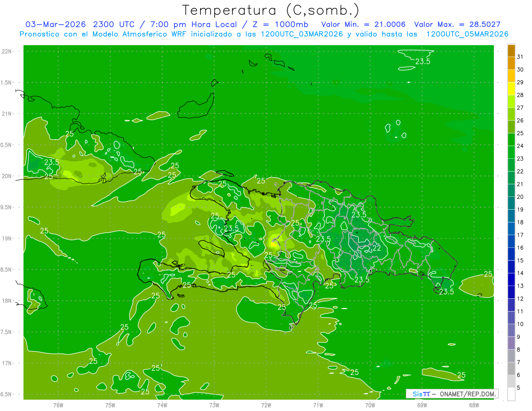The image size is (532, 411).
Task: Click the 'Temperatura (C,somb.)' map title
Action: click(x=271, y=10)
